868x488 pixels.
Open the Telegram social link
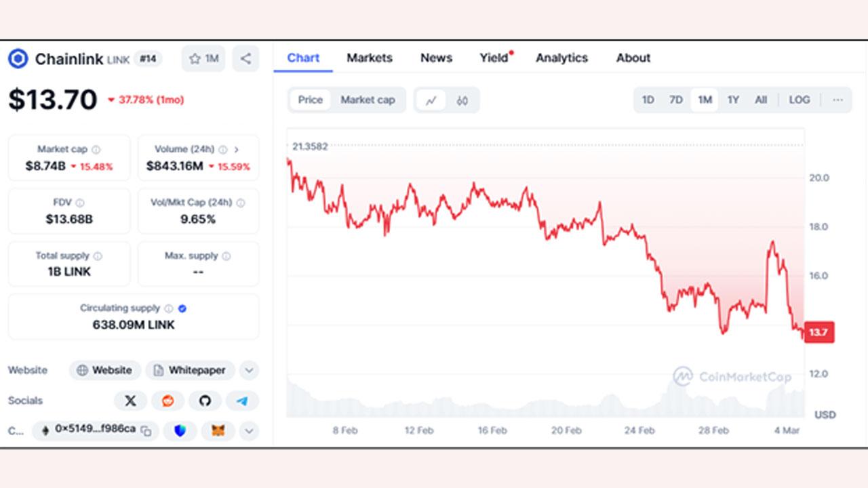pos(242,401)
